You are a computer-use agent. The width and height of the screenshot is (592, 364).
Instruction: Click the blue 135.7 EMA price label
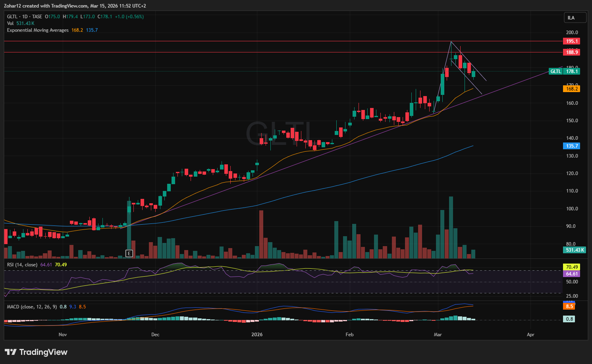point(571,146)
